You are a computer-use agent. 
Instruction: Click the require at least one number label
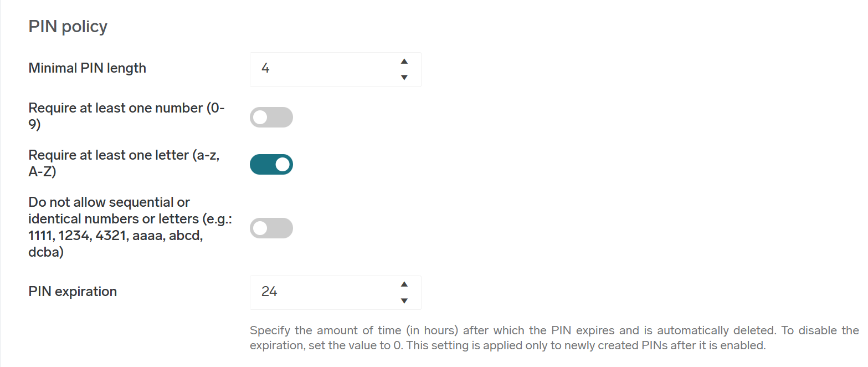pyautogui.click(x=126, y=116)
